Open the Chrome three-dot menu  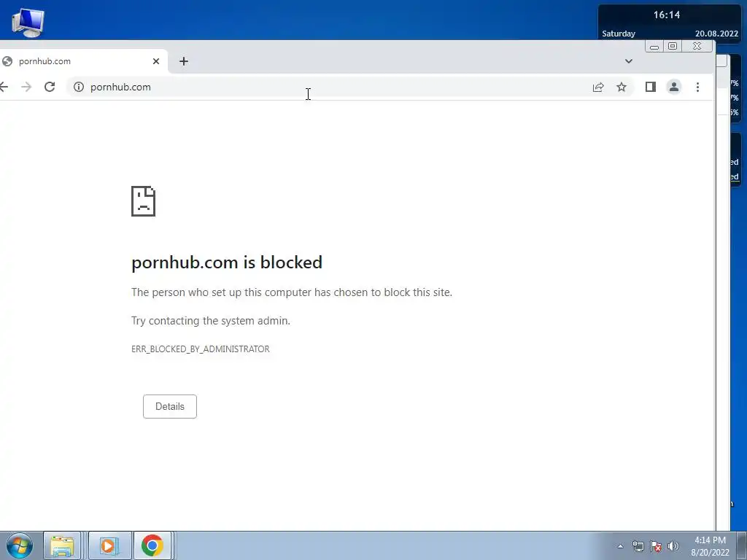pyautogui.click(x=697, y=87)
